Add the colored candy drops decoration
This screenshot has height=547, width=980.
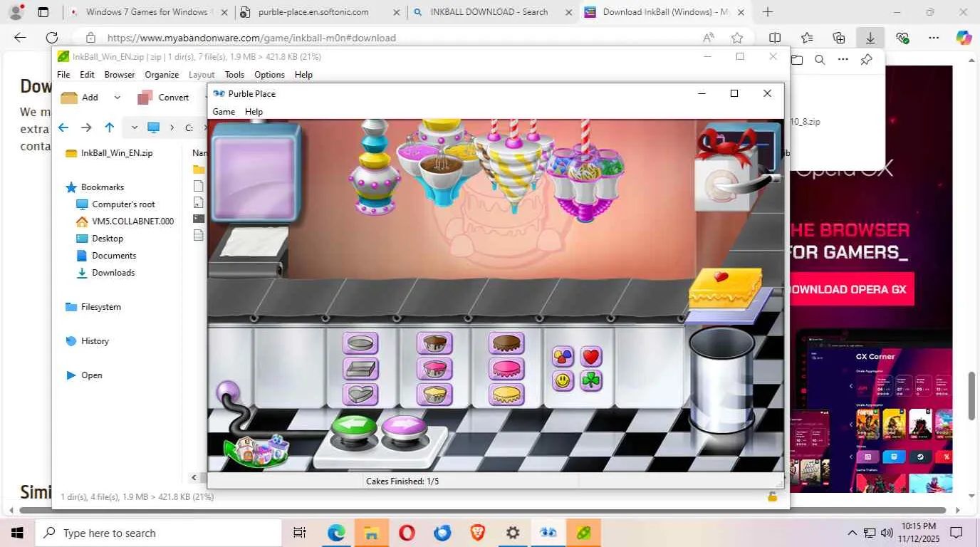pyautogui.click(x=563, y=356)
